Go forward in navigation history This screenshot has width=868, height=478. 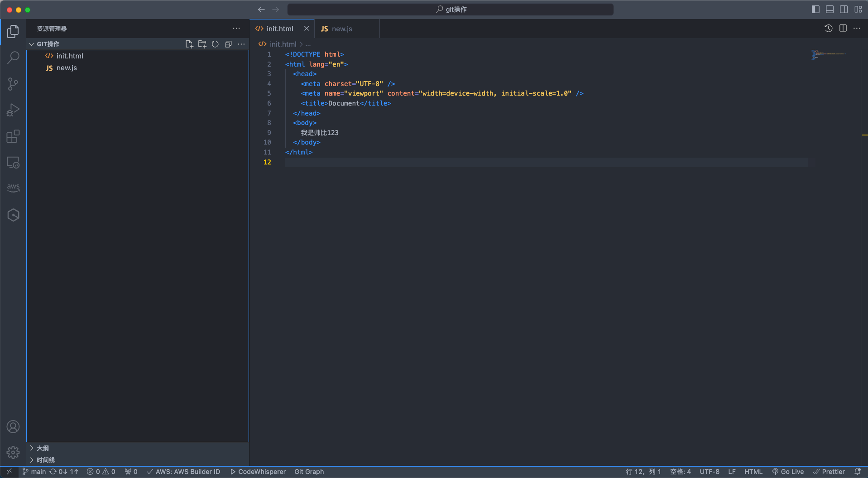tap(276, 10)
